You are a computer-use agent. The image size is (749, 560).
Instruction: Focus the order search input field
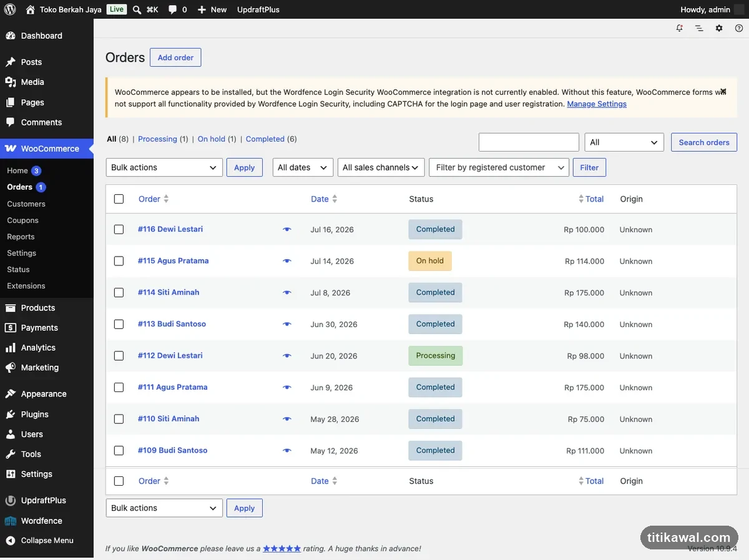pos(529,142)
